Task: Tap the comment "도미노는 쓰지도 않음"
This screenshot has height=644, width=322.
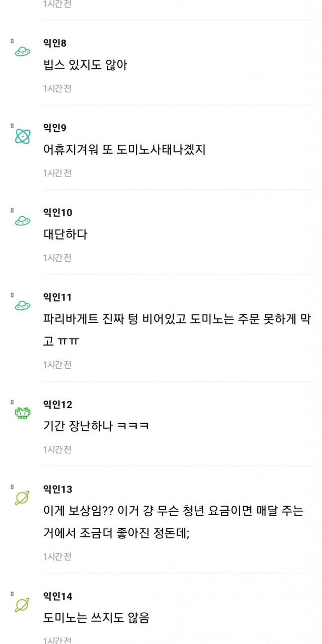Action: (x=96, y=618)
